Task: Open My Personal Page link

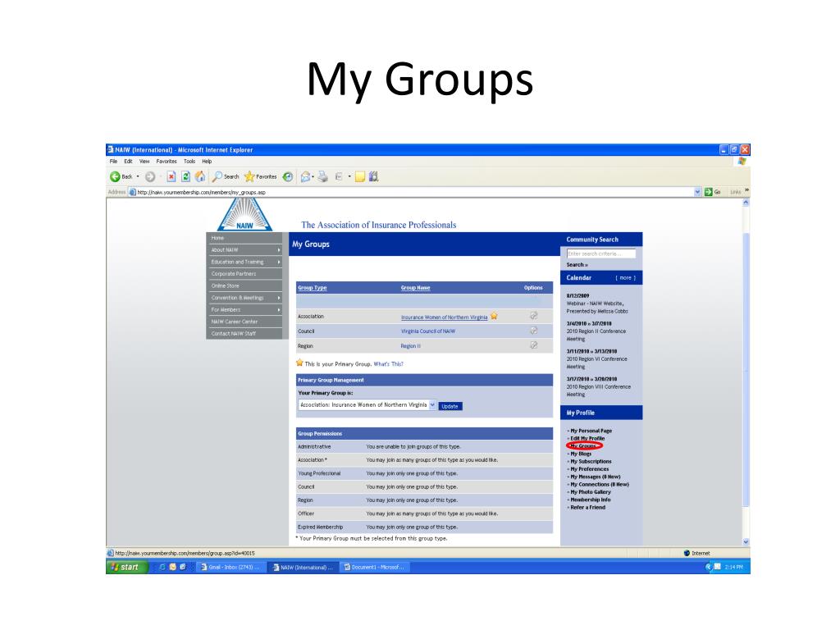Action: point(591,431)
